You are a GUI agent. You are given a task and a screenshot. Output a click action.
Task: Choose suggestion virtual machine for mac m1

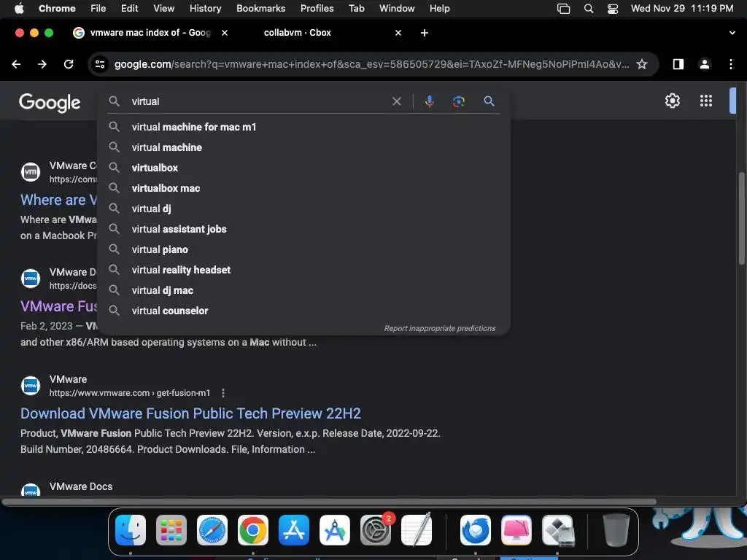[x=304, y=127]
